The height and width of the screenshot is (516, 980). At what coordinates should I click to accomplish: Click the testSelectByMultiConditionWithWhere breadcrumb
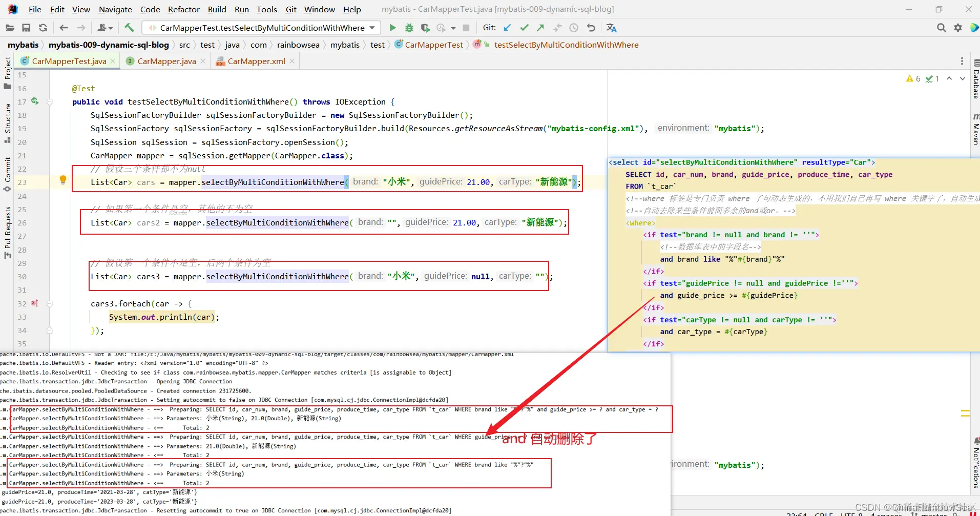pyautogui.click(x=566, y=45)
